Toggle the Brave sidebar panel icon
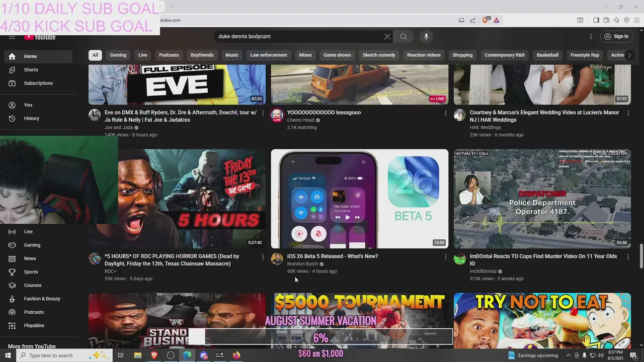The height and width of the screenshot is (362, 644). (596, 20)
